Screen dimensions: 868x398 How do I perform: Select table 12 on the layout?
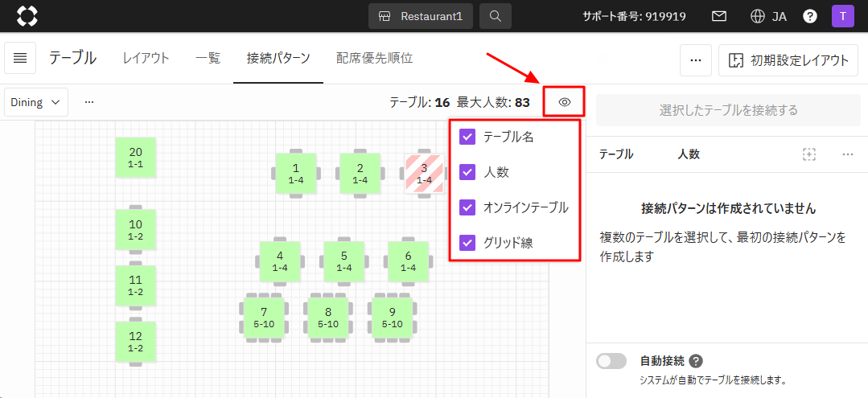click(x=136, y=342)
